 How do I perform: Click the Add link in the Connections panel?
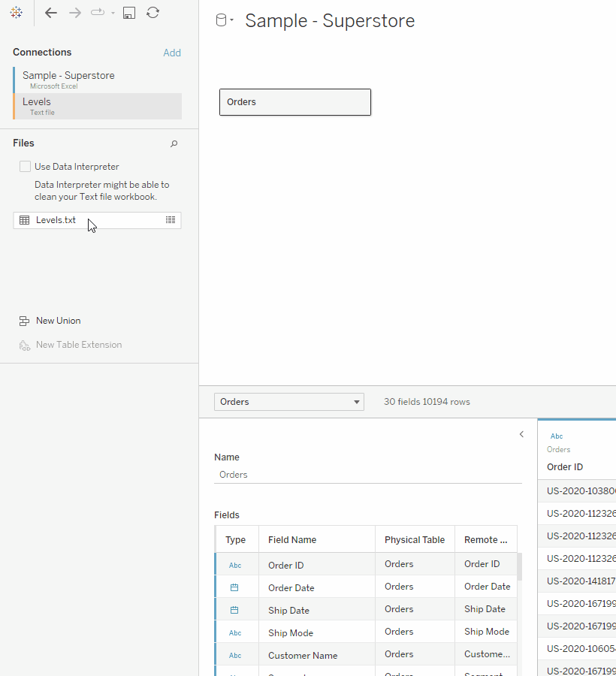click(x=172, y=53)
